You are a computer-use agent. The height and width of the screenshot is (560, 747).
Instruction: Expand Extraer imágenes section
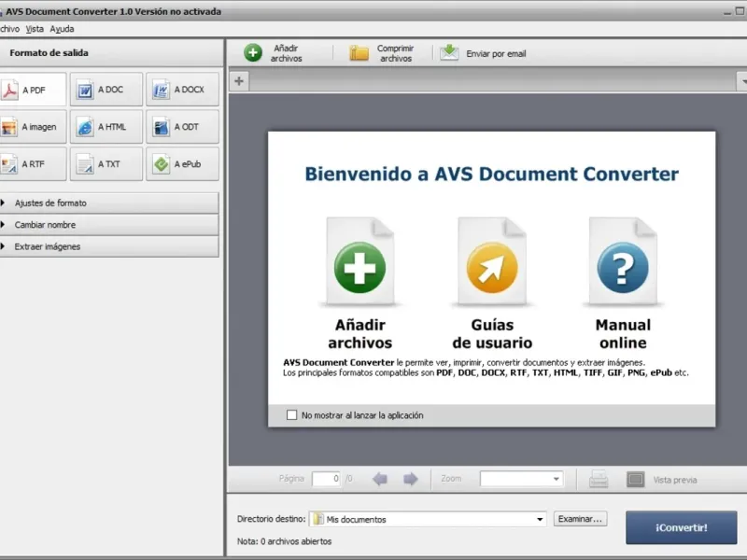[x=109, y=246]
